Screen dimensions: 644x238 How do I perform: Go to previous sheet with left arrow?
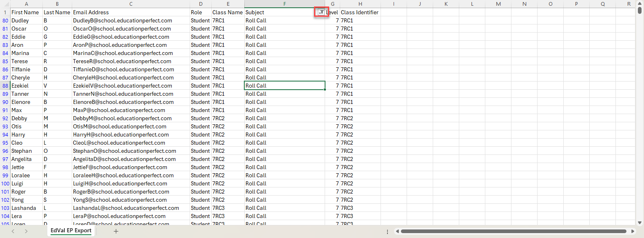coord(13,231)
